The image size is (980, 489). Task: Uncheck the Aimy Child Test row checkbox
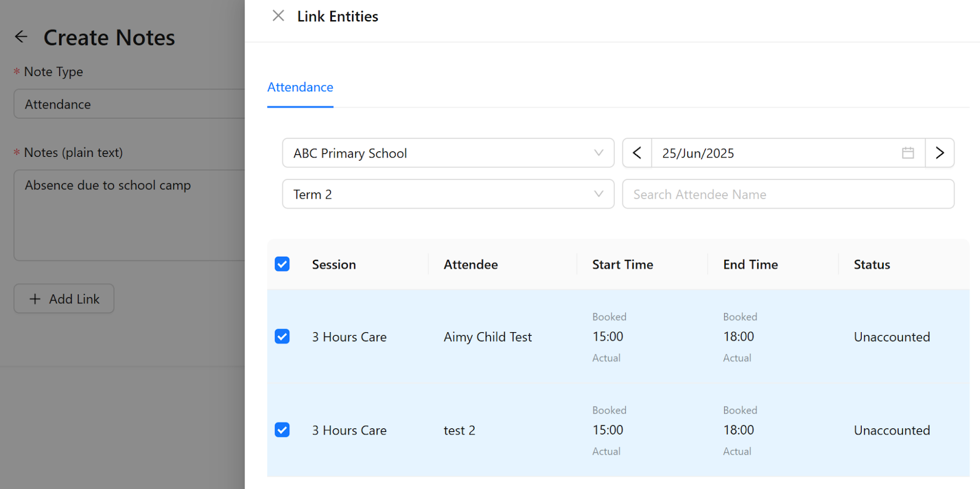pos(282,336)
